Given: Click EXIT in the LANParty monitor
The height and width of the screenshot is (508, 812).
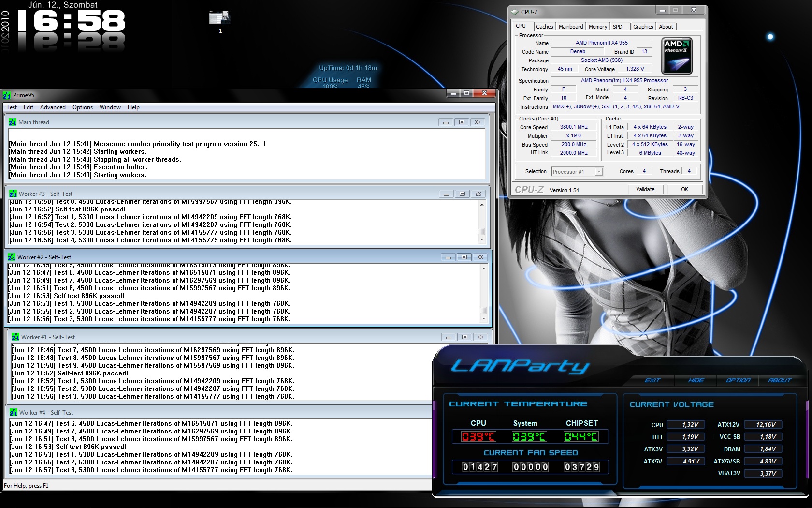Looking at the screenshot, I should (652, 380).
